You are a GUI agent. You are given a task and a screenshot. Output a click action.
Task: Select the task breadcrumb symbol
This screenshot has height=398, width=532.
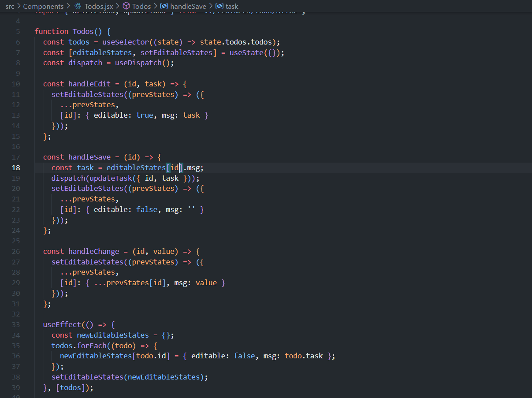[x=232, y=6]
